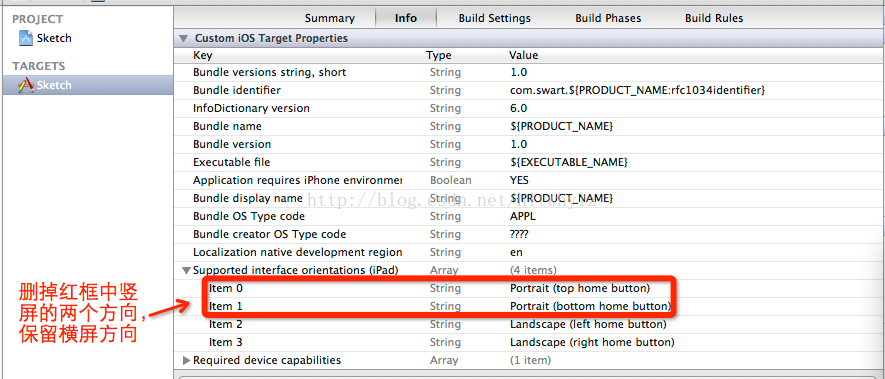The height and width of the screenshot is (379, 885).
Task: Open the Build Settings tab
Action: click(494, 18)
